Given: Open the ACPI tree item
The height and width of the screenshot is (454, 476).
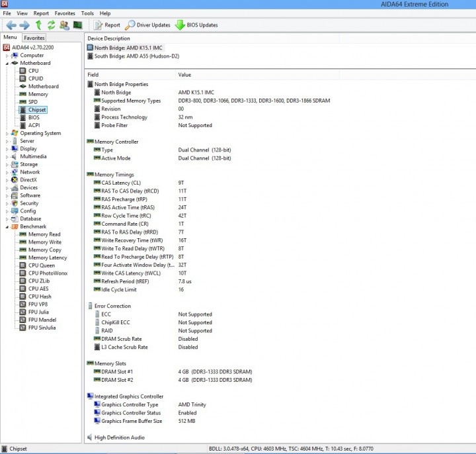Looking at the screenshot, I should tap(30, 125).
